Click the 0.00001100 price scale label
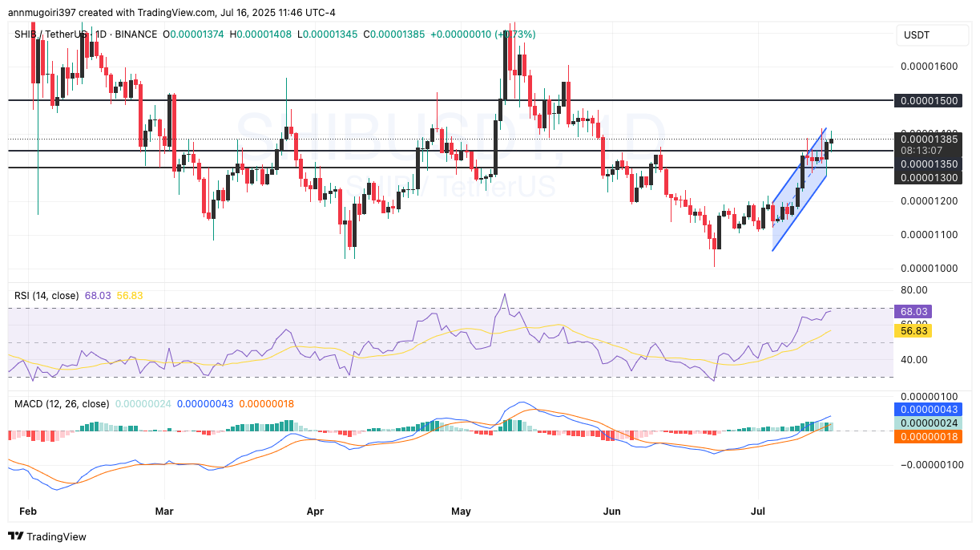 tap(929, 234)
